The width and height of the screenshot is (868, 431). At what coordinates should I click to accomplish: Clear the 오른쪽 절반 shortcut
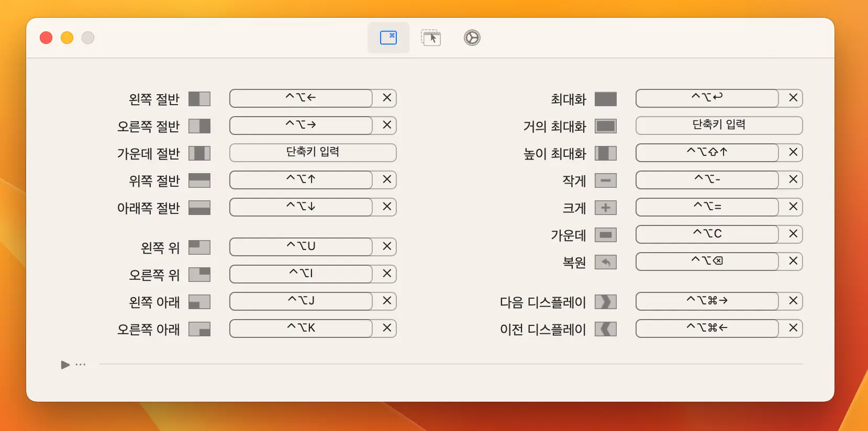pyautogui.click(x=387, y=125)
